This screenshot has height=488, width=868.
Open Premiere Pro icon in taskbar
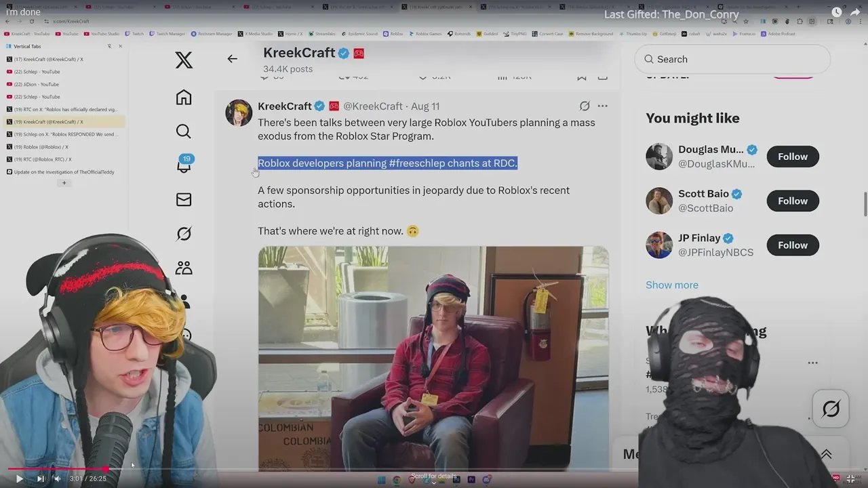(x=471, y=480)
